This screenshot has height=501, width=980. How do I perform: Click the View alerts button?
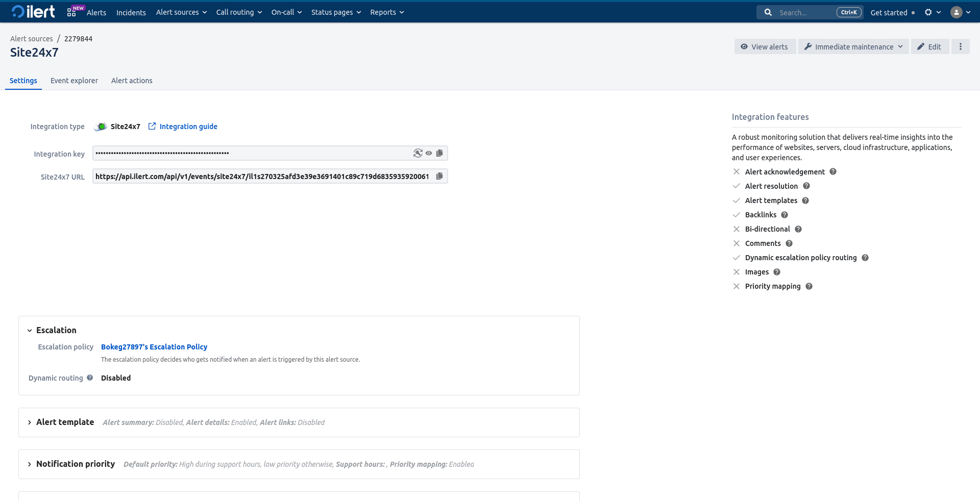(x=765, y=46)
